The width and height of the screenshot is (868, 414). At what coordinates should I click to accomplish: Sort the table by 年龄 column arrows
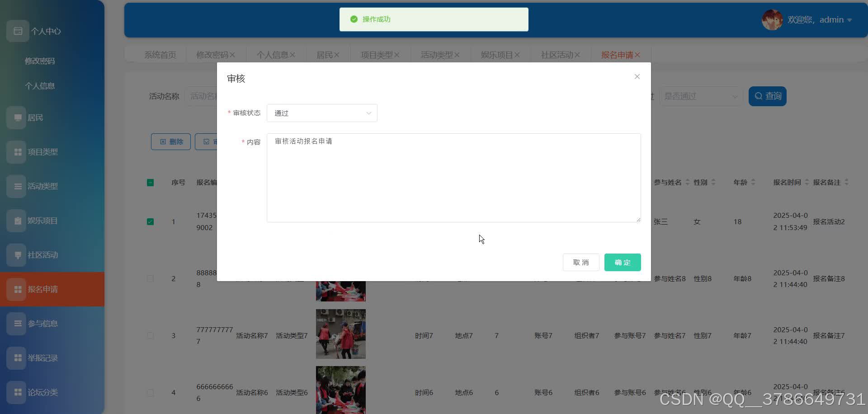pyautogui.click(x=753, y=182)
